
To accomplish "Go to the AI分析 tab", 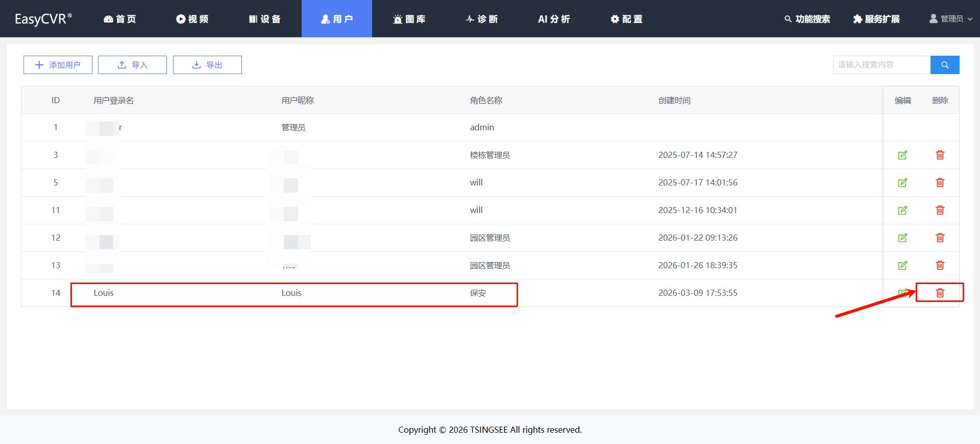I will (554, 19).
